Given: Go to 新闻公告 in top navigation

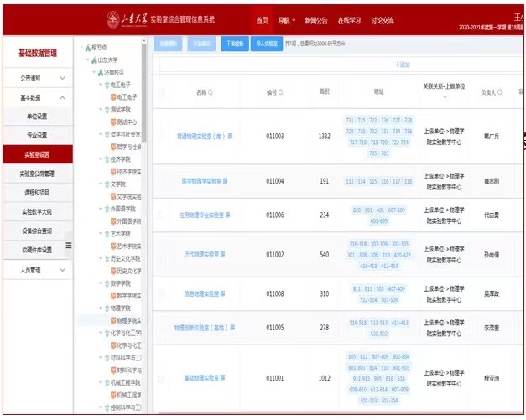Looking at the screenshot, I should (316, 20).
